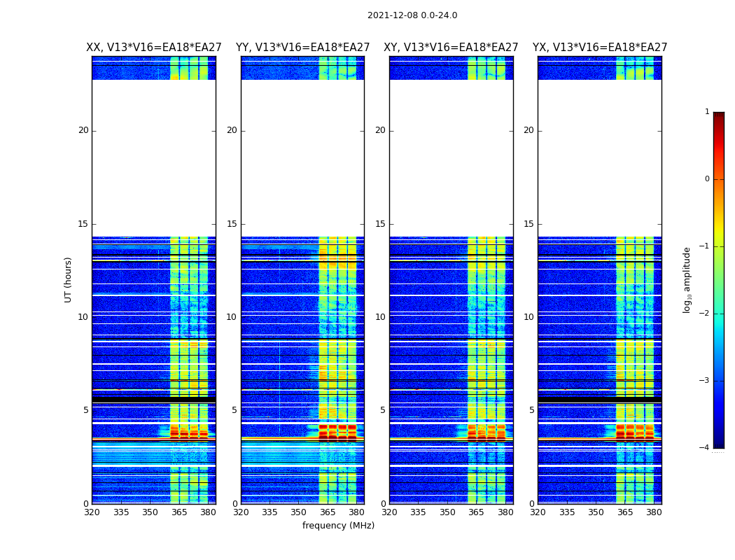Click the dark blue bottom of colorbar
Image resolution: width=735 pixels, height=560 pixels.
pyautogui.click(x=718, y=441)
